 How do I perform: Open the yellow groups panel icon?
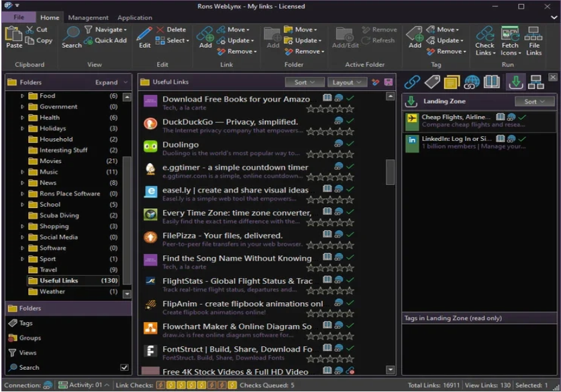(452, 82)
